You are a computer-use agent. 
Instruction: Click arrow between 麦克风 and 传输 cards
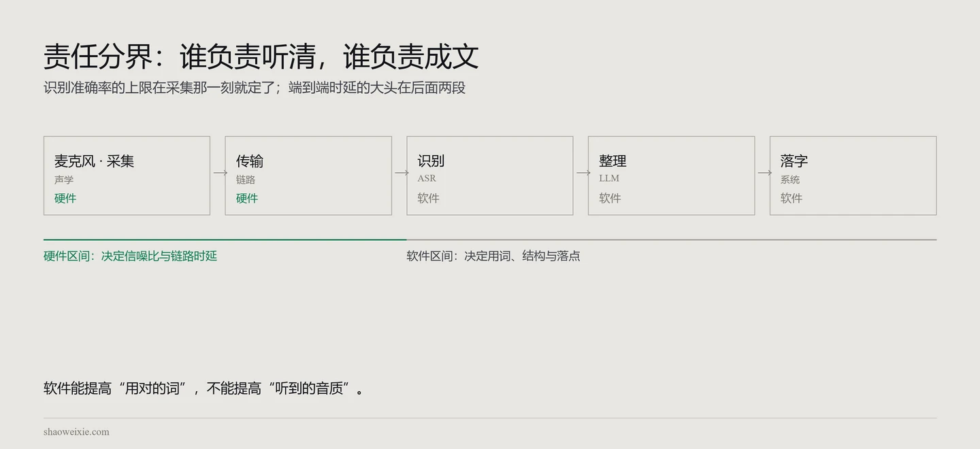220,173
